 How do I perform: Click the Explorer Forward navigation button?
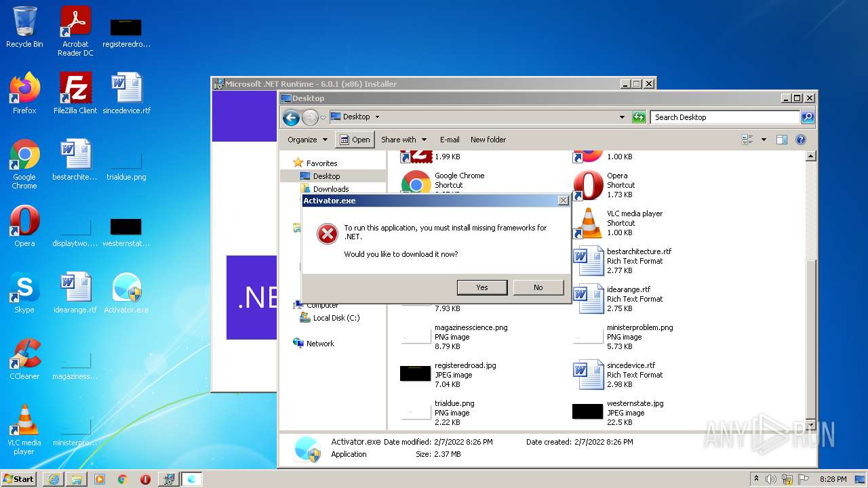(x=310, y=117)
